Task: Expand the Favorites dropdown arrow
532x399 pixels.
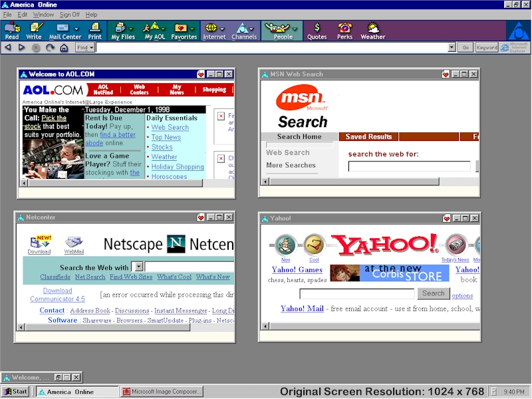Action: [192, 29]
